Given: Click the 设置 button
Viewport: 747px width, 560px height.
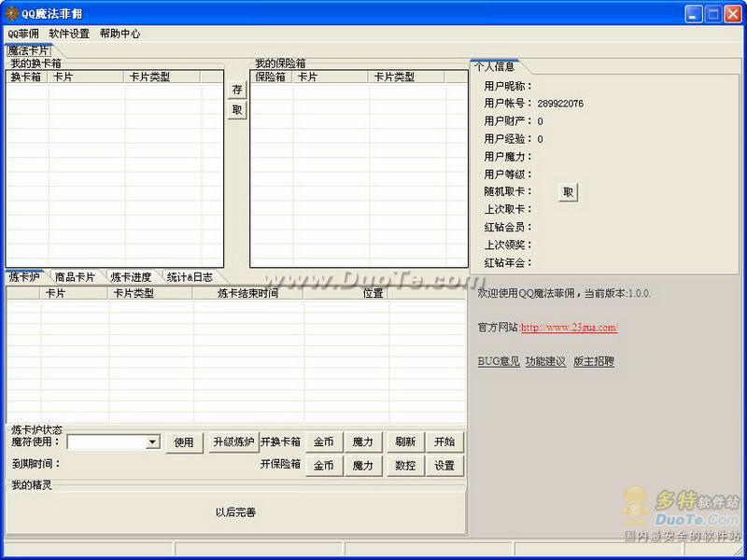Looking at the screenshot, I should [x=444, y=465].
